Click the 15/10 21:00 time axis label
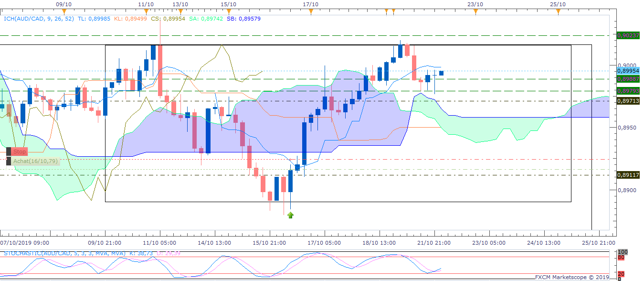This screenshot has width=644, height=281. (x=269, y=242)
